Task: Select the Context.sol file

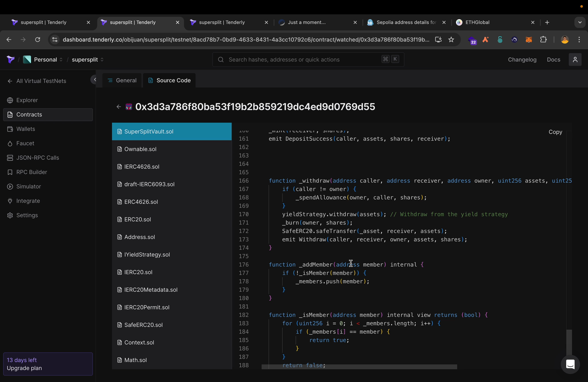Action: click(172, 342)
